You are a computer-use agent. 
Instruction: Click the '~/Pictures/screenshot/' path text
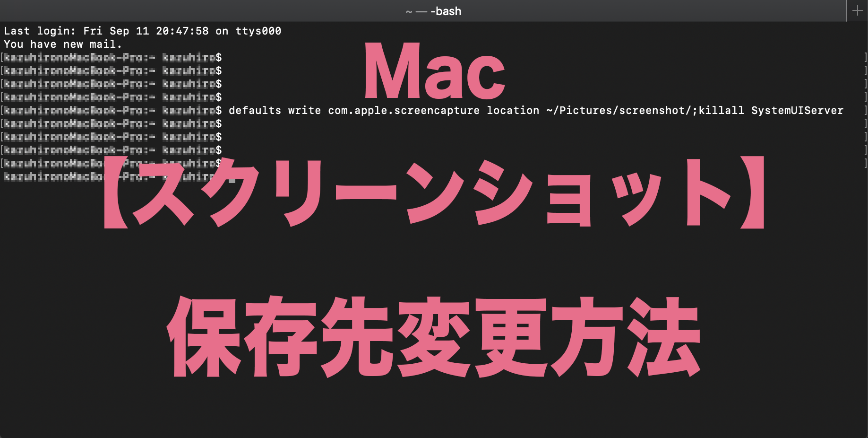(x=619, y=111)
